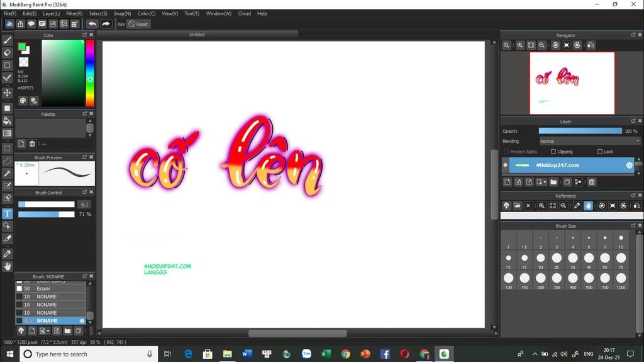The width and height of the screenshot is (644, 362).
Task: Click the transparent color swatch
Action: [x=24, y=62]
